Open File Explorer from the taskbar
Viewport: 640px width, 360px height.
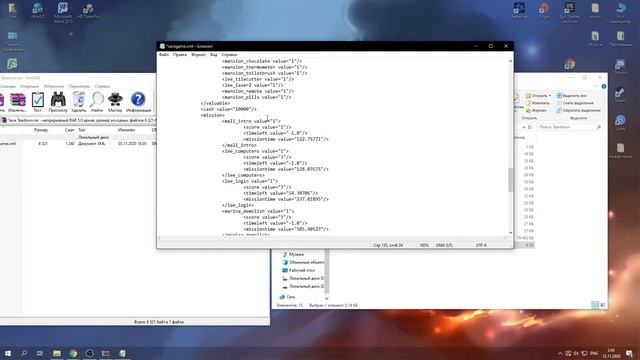point(57,353)
